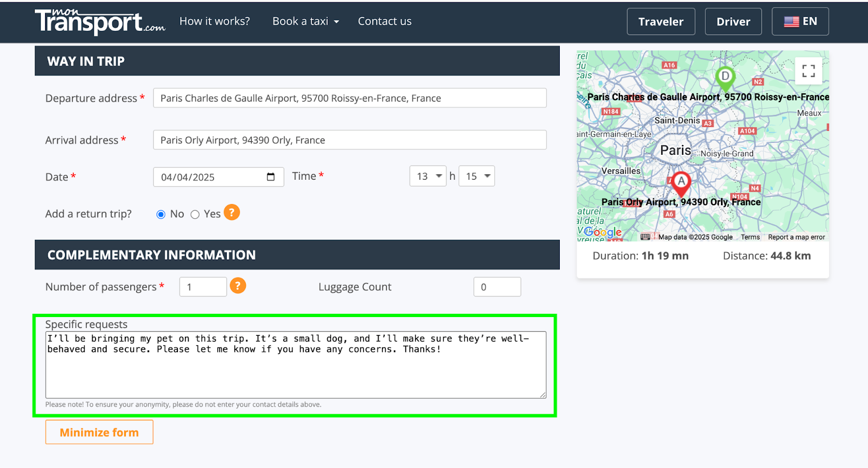Open the Contact us page

pyautogui.click(x=385, y=21)
